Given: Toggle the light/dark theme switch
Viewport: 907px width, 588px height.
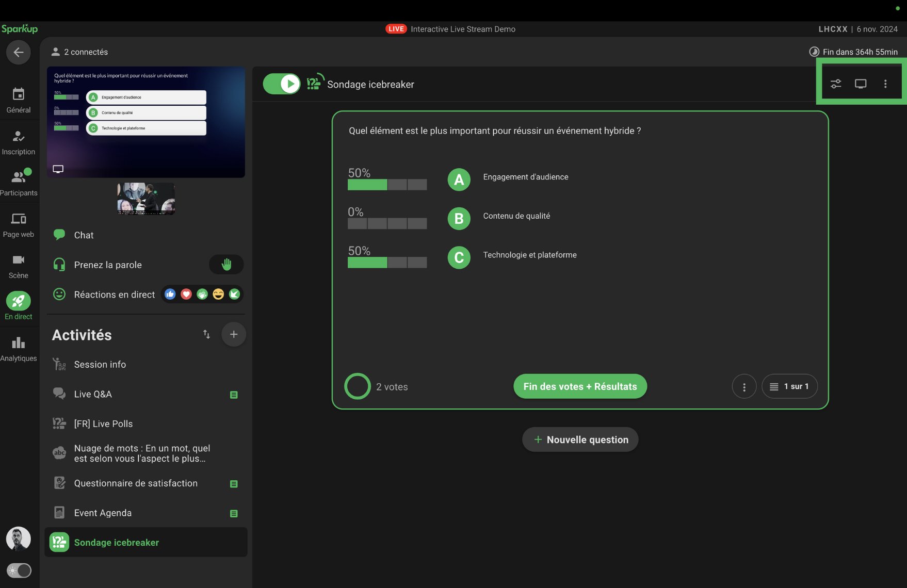Looking at the screenshot, I should tap(19, 570).
